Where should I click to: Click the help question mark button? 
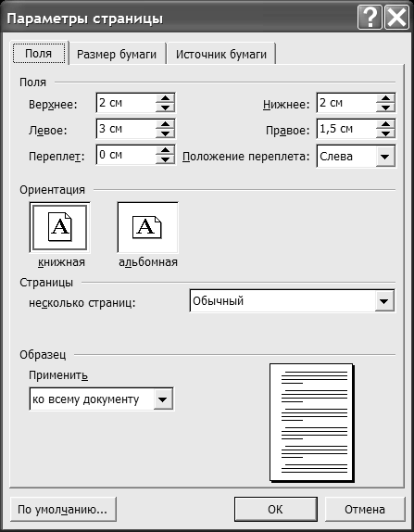coord(370,19)
